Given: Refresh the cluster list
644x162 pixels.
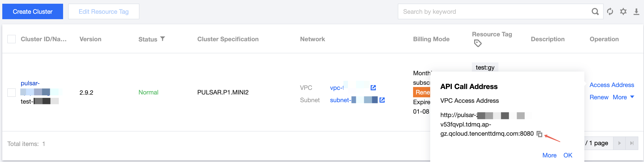Looking at the screenshot, I should pyautogui.click(x=610, y=12).
